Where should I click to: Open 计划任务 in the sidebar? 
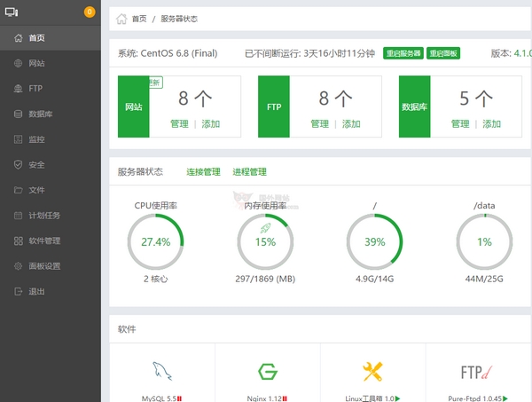43,216
